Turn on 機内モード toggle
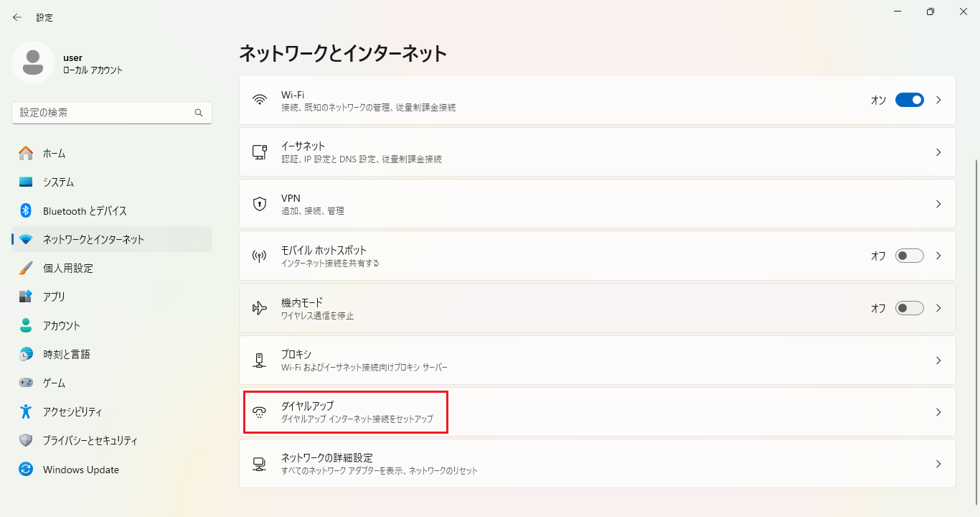 [909, 308]
